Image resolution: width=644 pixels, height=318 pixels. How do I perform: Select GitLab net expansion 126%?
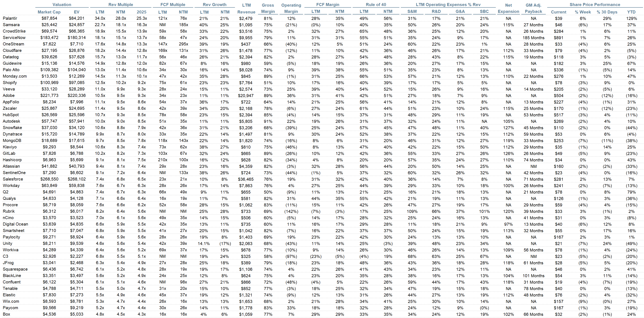coord(508,153)
